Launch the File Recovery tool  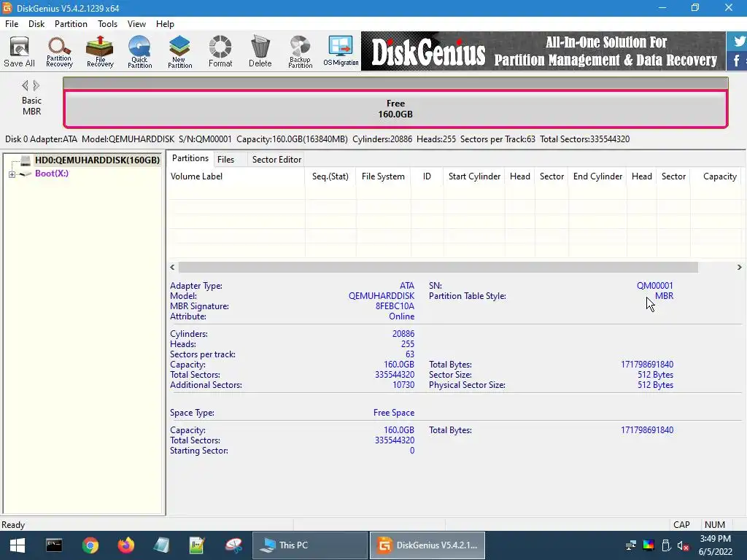tap(100, 52)
